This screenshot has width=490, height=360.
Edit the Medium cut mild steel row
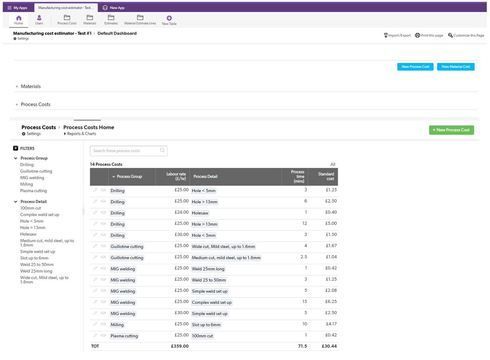(x=95, y=257)
